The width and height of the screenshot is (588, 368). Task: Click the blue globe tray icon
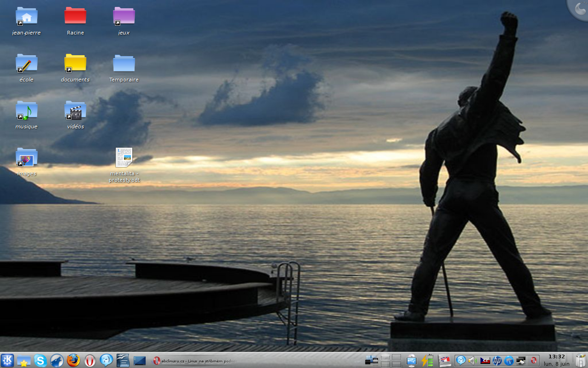[x=509, y=361]
